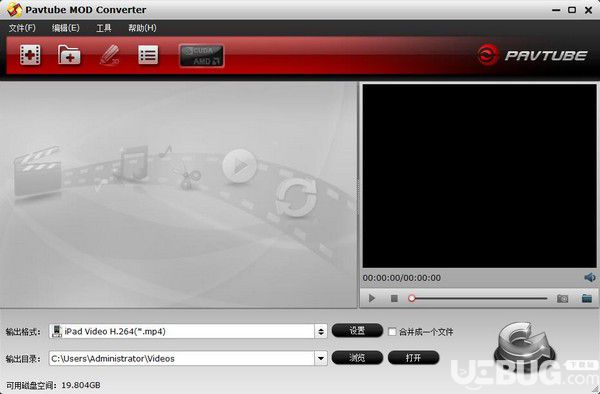Click the preview seek slider handle
The image size is (600, 394).
point(412,298)
